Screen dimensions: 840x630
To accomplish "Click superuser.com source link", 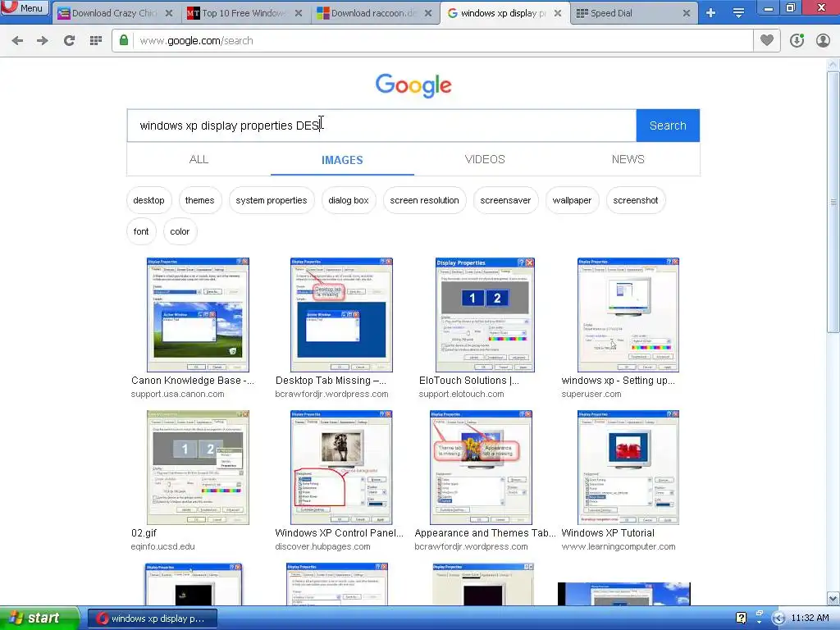I will coord(591,395).
